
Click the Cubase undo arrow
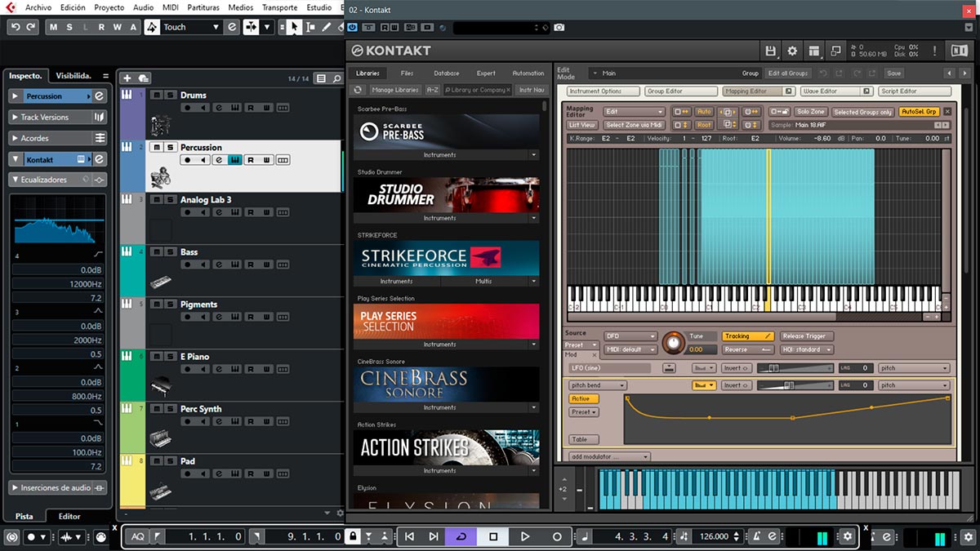pyautogui.click(x=16, y=27)
